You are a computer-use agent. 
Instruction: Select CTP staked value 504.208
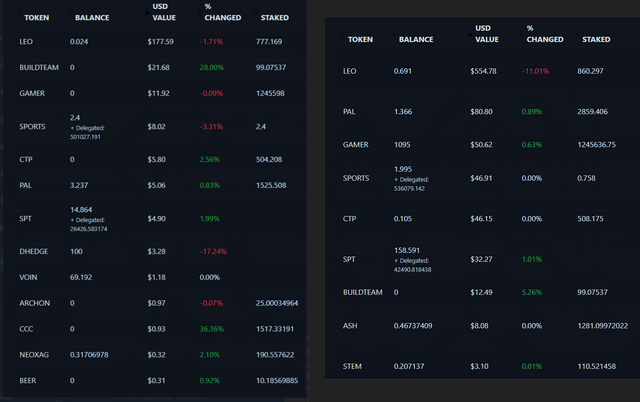tap(269, 160)
